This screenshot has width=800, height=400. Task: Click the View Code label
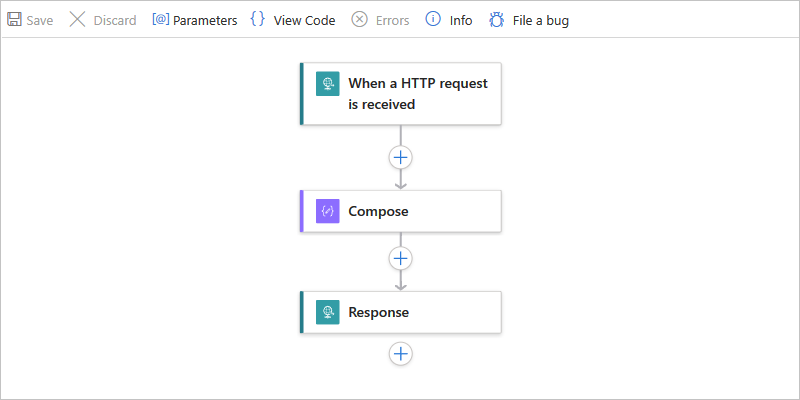[x=304, y=20]
